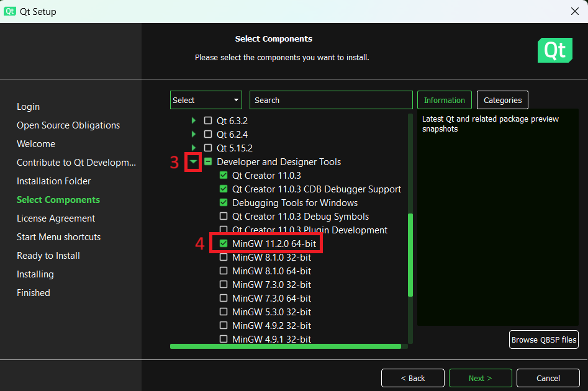This screenshot has width=588, height=391.
Task: Check Qt Creator 11.0.3 Debug Symbols
Action: click(x=224, y=217)
